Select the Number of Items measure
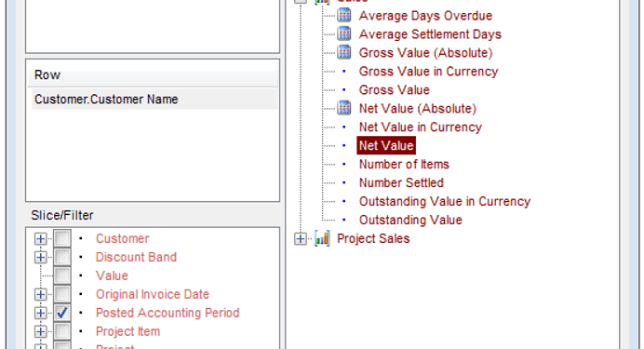 point(404,164)
